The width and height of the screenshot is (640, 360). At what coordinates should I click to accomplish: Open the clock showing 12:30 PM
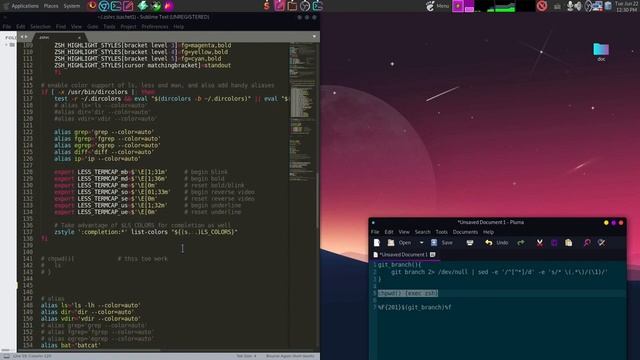(627, 6)
